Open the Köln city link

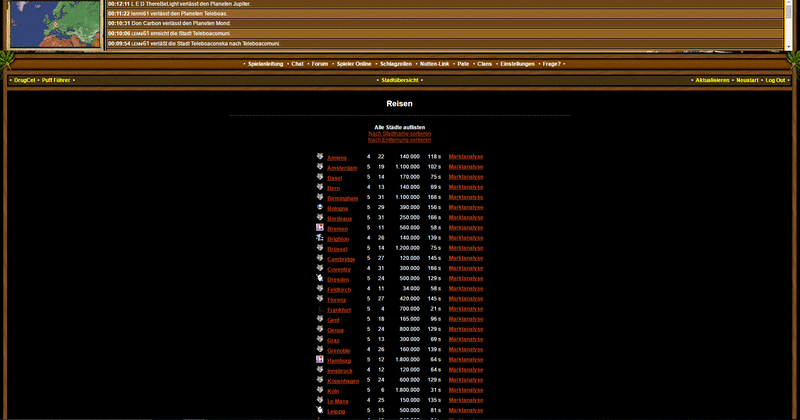[333, 391]
